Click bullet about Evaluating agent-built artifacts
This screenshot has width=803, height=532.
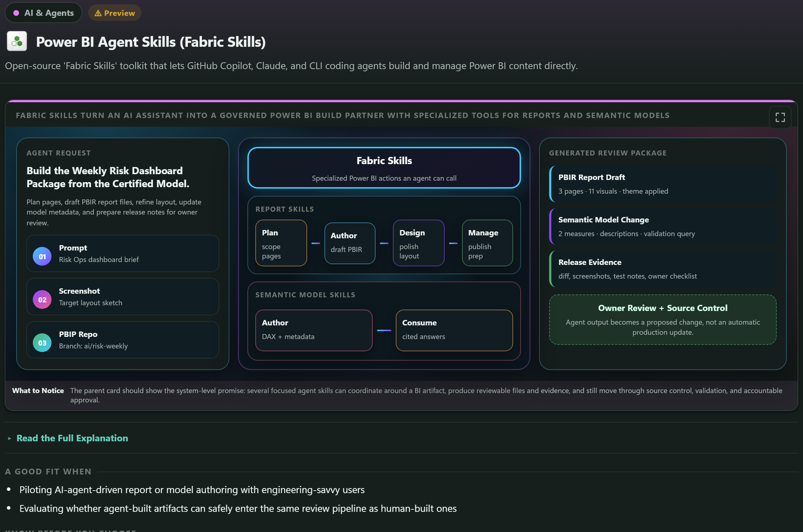[x=238, y=509]
